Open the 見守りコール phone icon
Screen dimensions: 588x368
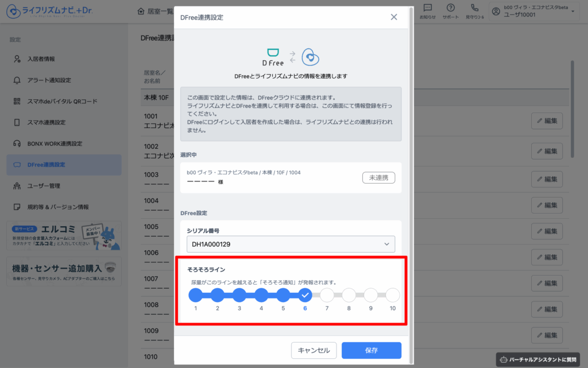click(x=474, y=8)
